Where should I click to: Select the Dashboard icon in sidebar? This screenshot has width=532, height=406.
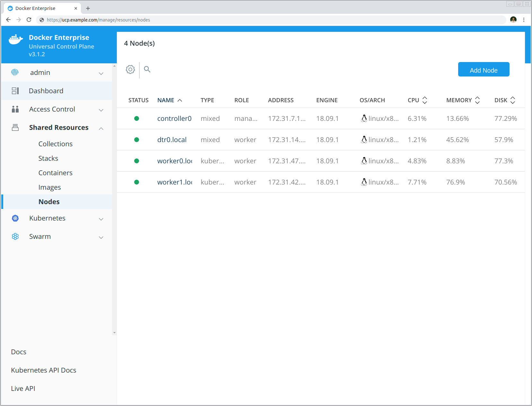(15, 91)
